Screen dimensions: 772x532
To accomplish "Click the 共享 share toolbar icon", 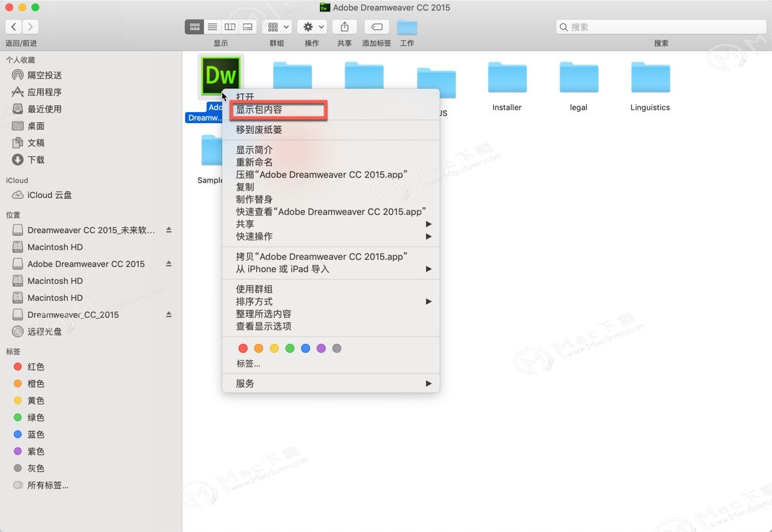I will click(x=345, y=27).
